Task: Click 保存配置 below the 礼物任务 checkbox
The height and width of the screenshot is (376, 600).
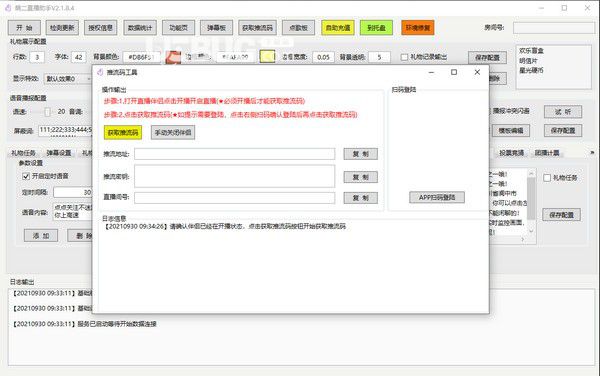Action: pyautogui.click(x=561, y=215)
